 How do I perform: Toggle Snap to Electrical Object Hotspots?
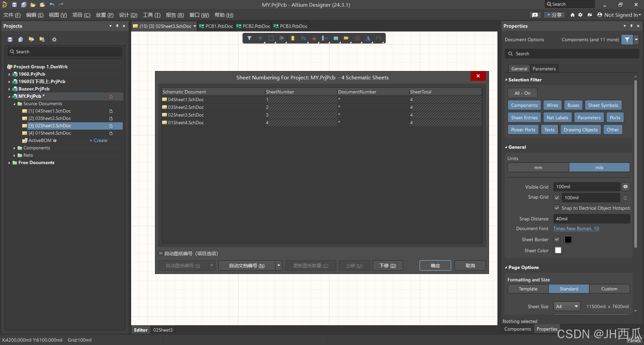pyautogui.click(x=557, y=208)
